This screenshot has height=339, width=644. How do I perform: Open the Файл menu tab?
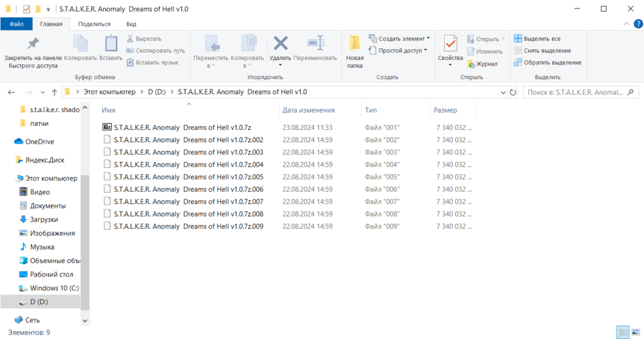pyautogui.click(x=16, y=24)
